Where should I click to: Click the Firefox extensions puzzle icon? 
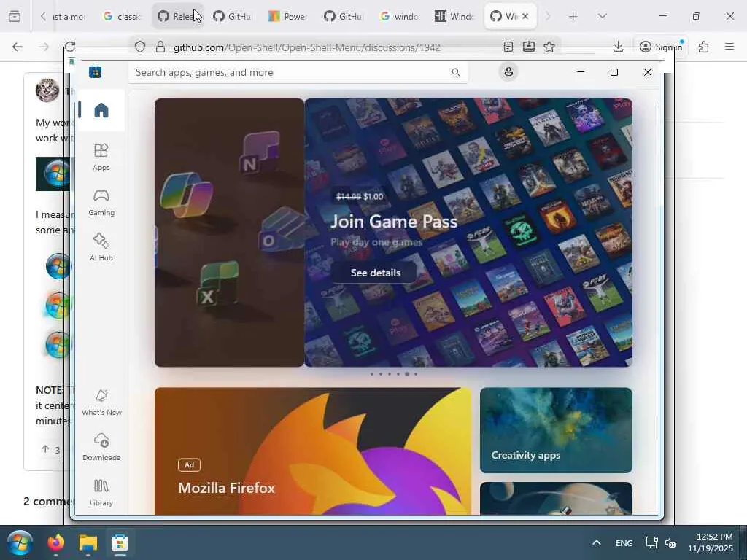703,47
